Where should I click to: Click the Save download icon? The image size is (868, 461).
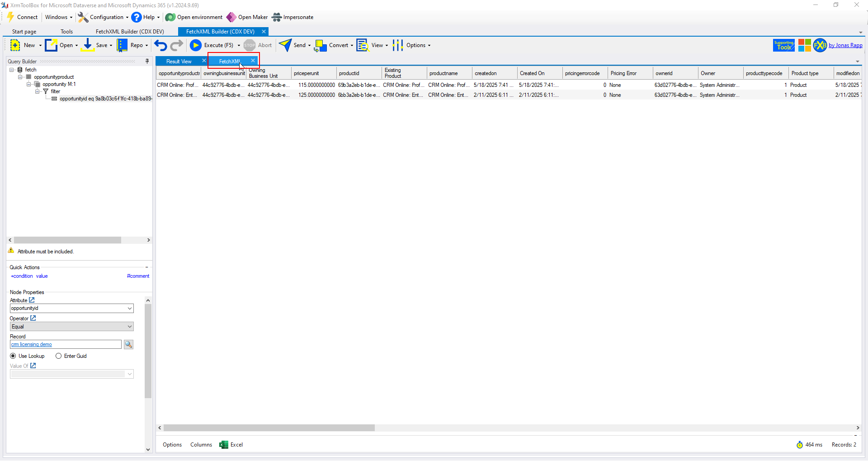pos(88,45)
